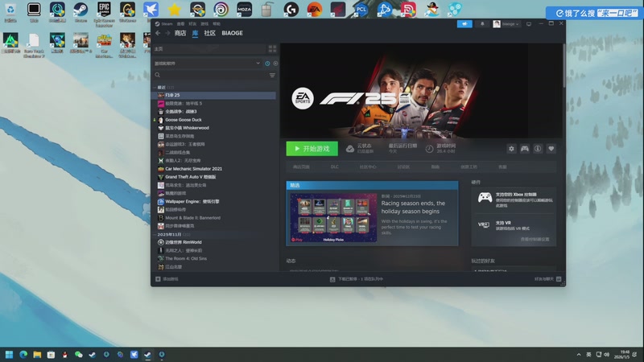Open the Holiday Picks news thumbnail
Viewport: 644px width, 362px height.
(333, 217)
